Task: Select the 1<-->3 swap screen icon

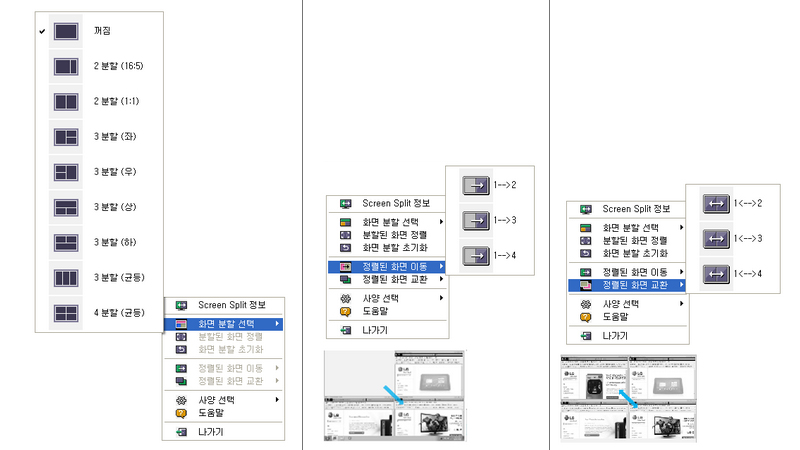Action: pyautogui.click(x=716, y=238)
